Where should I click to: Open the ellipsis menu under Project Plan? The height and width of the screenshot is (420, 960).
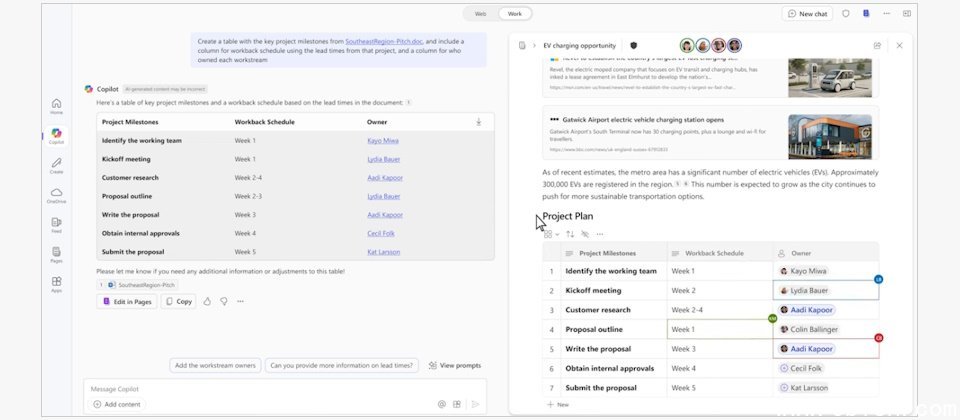click(600, 234)
